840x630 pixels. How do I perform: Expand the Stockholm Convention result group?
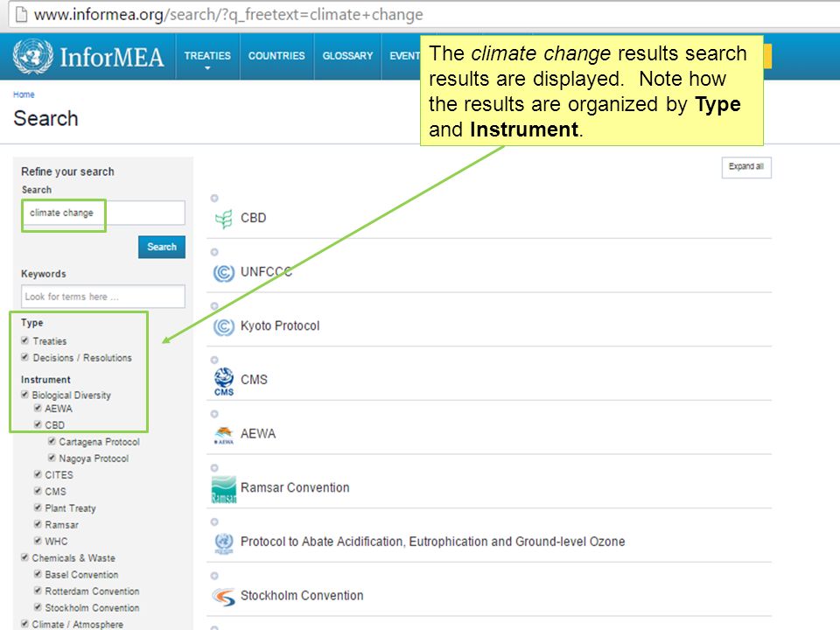[214, 576]
